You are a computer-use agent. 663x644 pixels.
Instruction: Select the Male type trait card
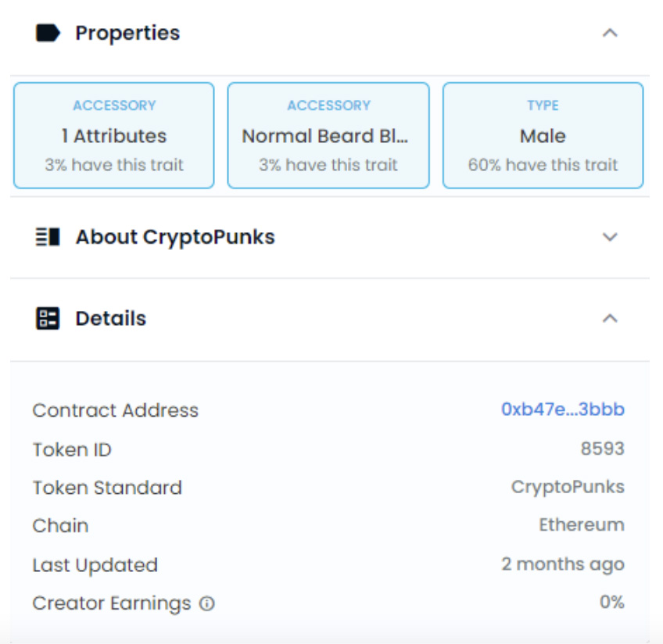[x=543, y=135]
